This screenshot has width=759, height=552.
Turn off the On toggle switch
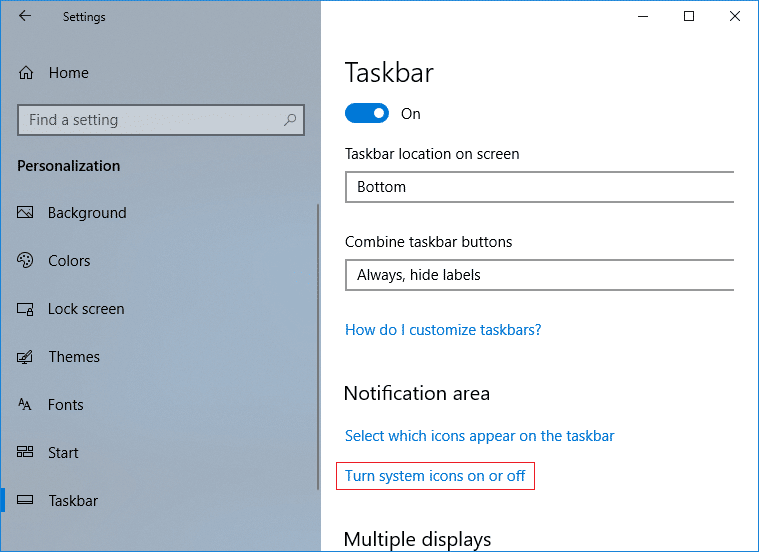click(x=367, y=114)
